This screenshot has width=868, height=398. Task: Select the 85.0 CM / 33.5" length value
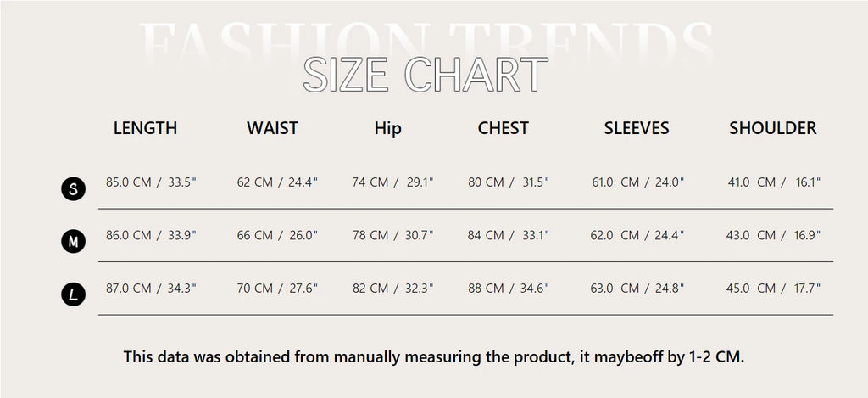[x=151, y=182]
